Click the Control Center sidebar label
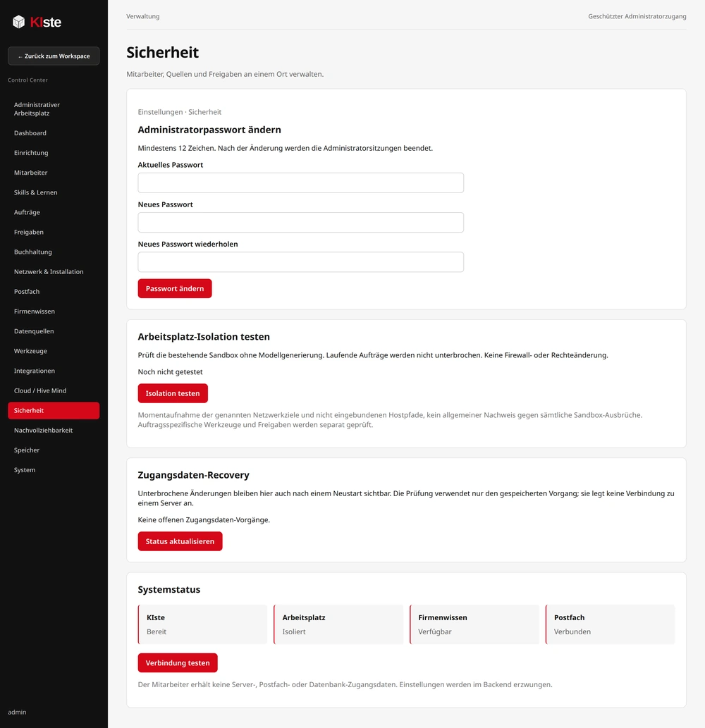Screen dimensions: 705x728 coord(28,80)
